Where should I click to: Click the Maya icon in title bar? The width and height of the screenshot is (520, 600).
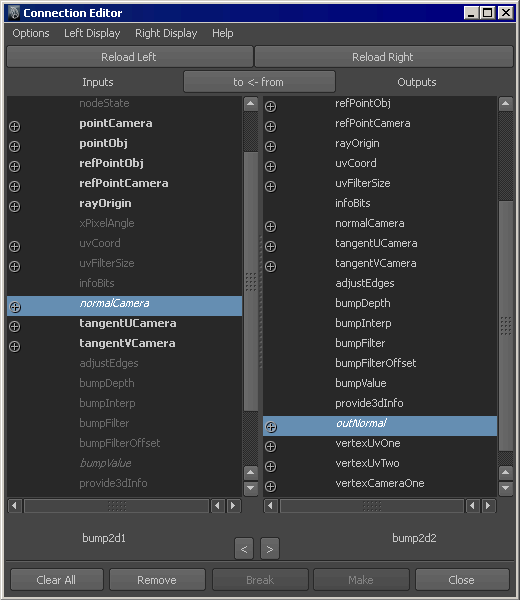click(x=14, y=13)
